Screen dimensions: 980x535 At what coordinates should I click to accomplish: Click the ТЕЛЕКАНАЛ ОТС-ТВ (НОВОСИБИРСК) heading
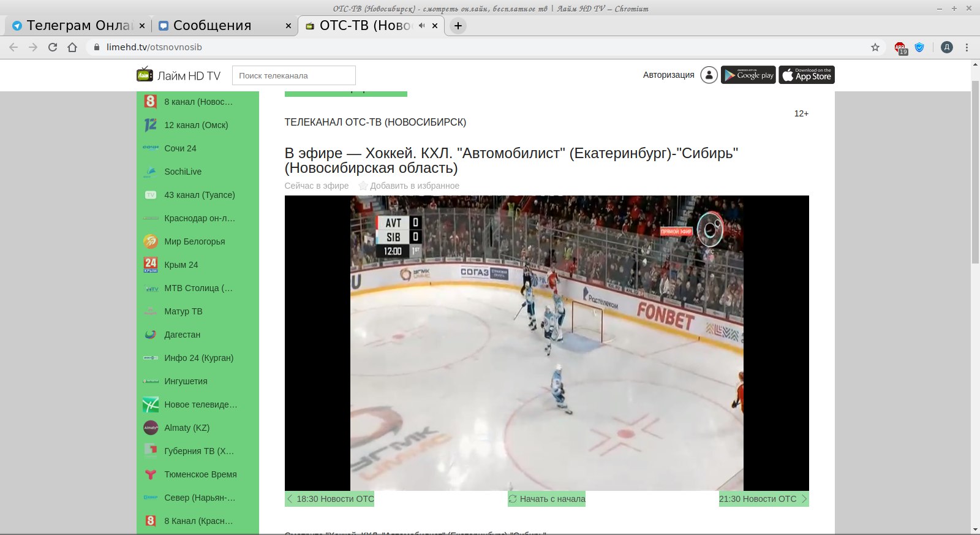pyautogui.click(x=375, y=122)
